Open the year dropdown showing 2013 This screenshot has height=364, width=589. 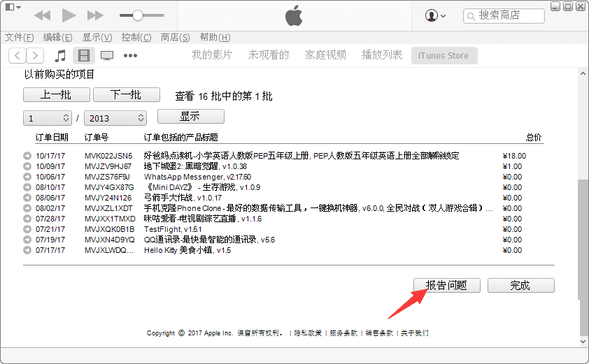(x=115, y=118)
